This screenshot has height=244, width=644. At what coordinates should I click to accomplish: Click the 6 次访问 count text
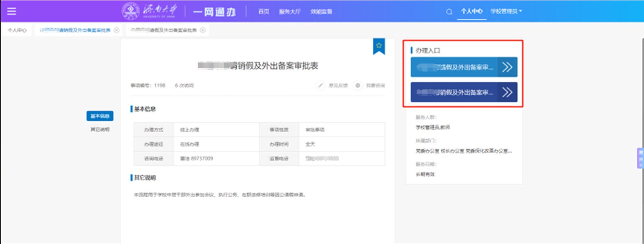[184, 85]
